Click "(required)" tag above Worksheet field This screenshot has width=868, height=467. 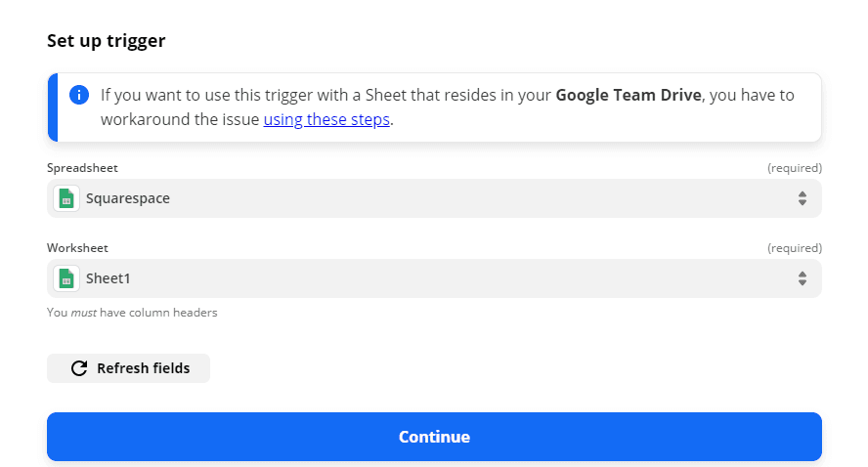pyautogui.click(x=794, y=248)
